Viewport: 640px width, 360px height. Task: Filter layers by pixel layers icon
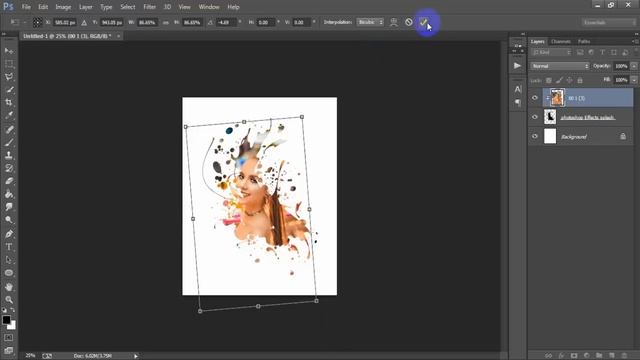[580, 52]
